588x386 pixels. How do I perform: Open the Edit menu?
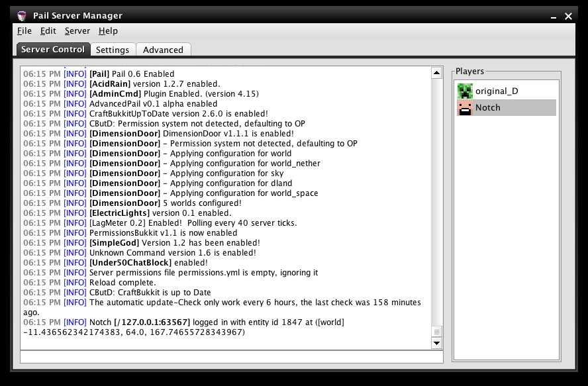click(48, 30)
